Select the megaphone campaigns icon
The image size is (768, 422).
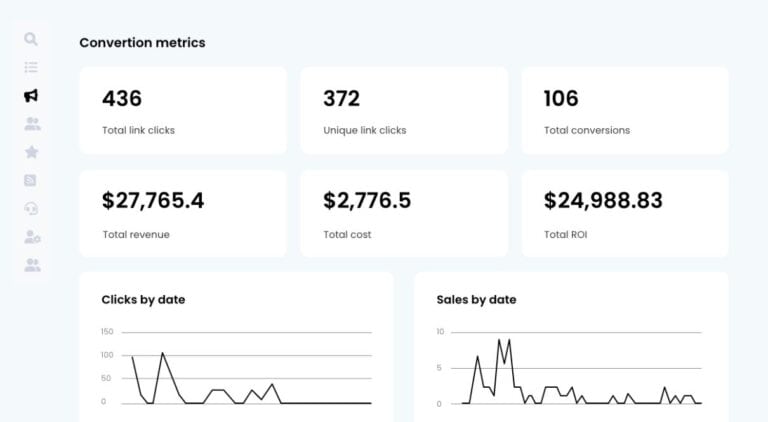[x=31, y=95]
